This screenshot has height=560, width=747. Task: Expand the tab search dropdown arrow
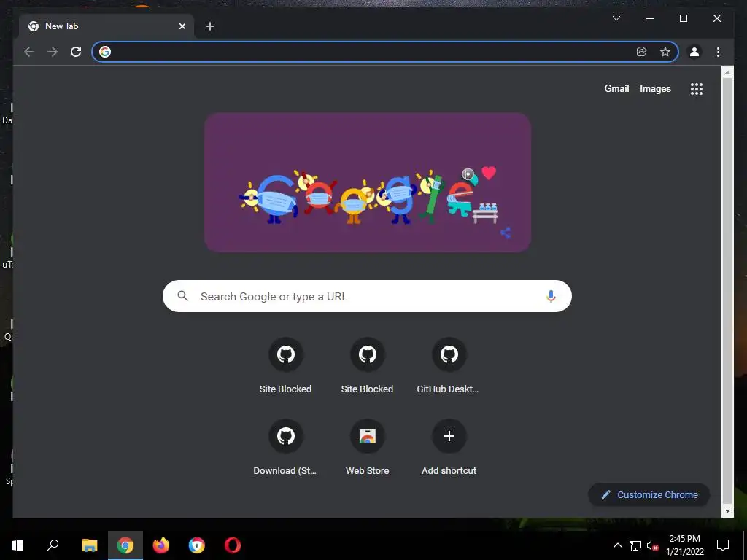click(x=616, y=18)
